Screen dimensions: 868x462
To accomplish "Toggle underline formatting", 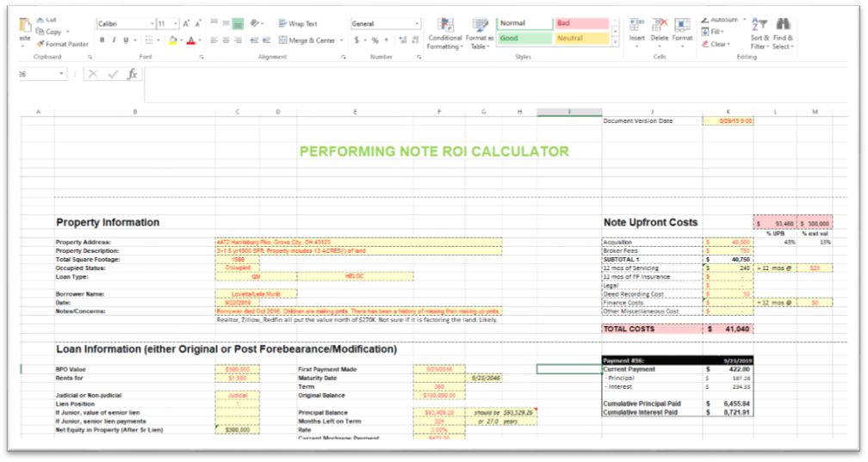I will [x=127, y=40].
